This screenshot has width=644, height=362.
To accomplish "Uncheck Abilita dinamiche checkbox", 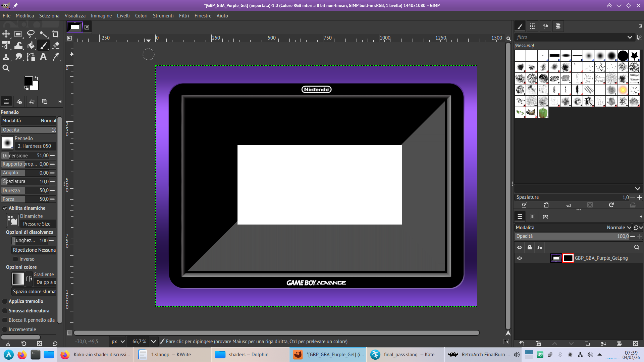I will (5, 208).
